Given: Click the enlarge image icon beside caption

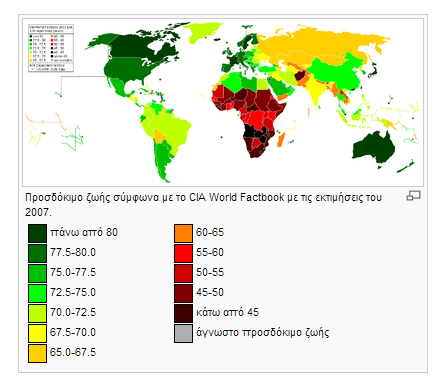Looking at the screenshot, I should click(413, 196).
